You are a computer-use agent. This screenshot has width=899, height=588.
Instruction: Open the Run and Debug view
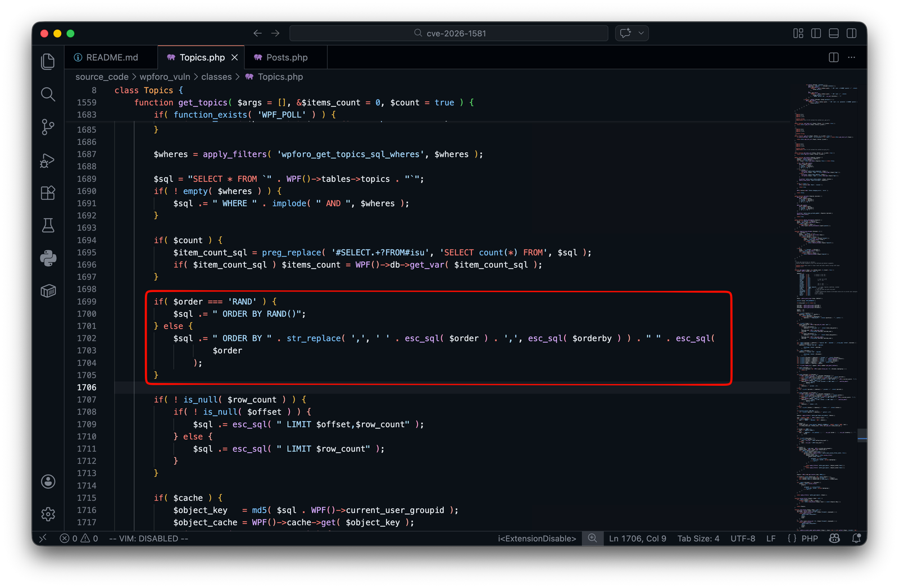pos(48,160)
